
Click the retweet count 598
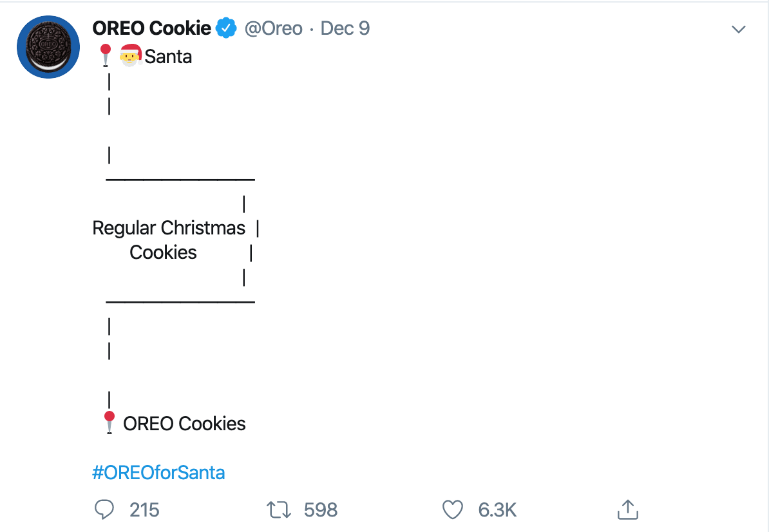pyautogui.click(x=319, y=509)
